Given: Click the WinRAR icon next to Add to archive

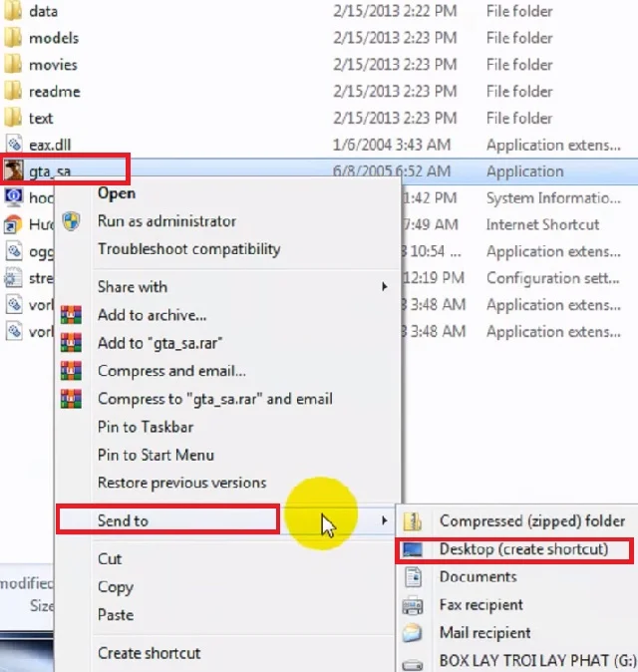Looking at the screenshot, I should tap(71, 315).
